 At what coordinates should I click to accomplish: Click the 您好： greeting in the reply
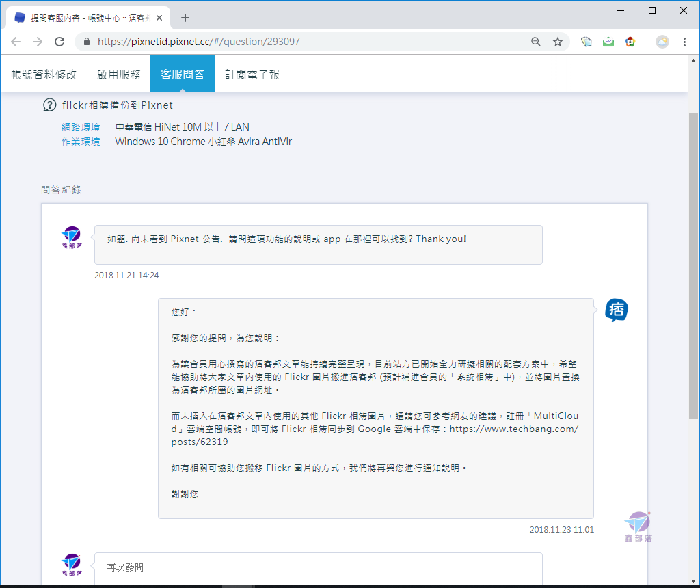[184, 312]
